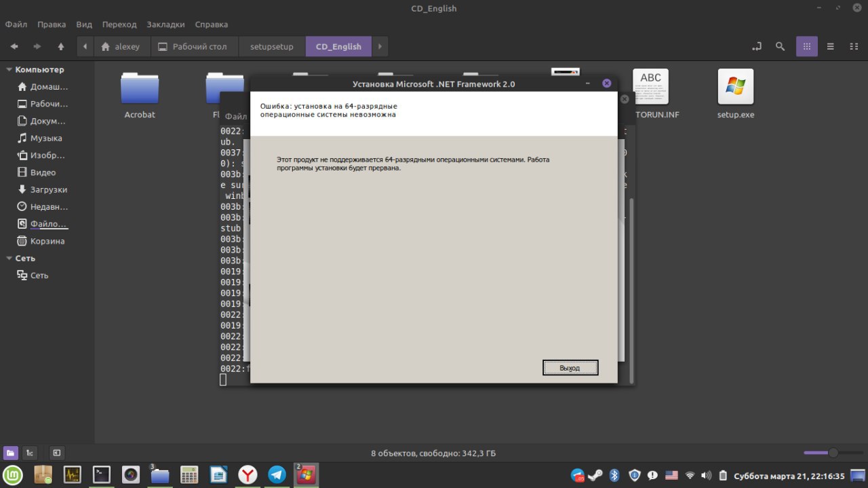Open Telegram from the taskbar

coord(277,474)
